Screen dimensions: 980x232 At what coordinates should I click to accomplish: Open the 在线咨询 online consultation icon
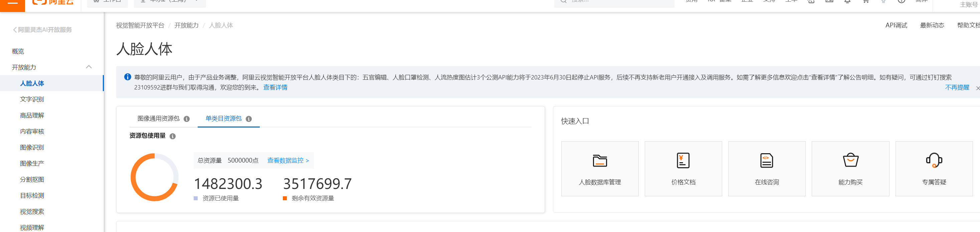click(767, 161)
